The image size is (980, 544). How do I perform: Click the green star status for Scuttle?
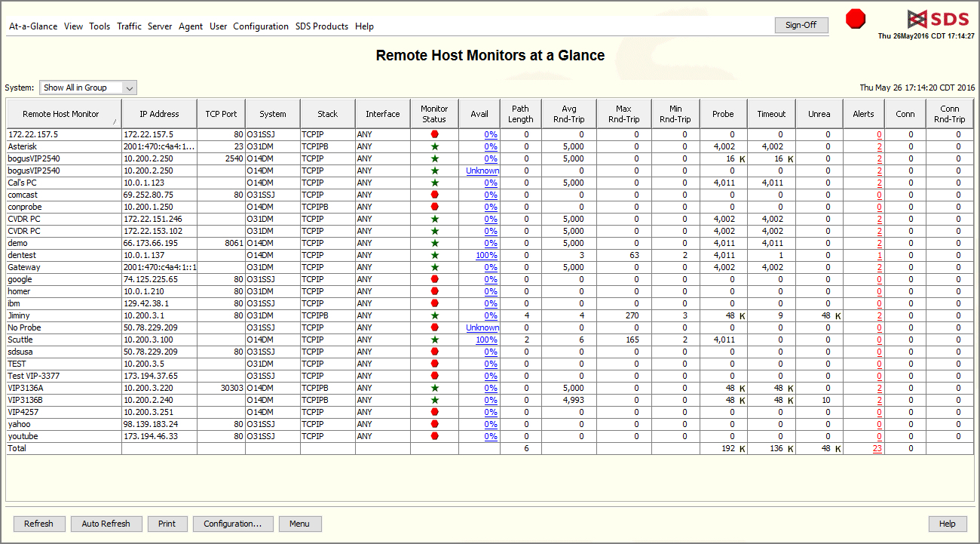[x=434, y=340]
